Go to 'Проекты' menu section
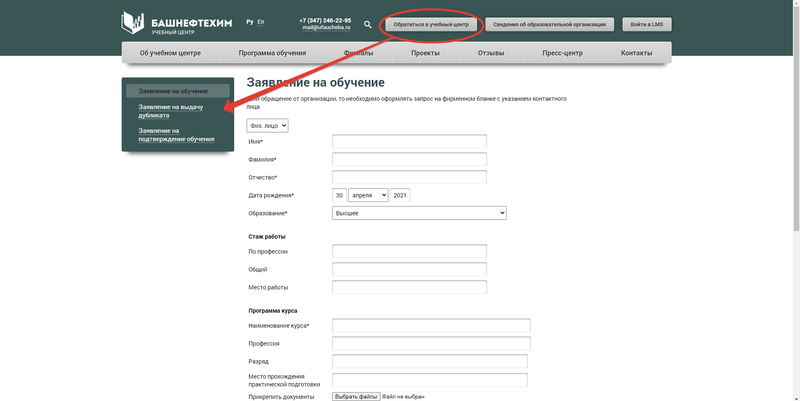 pos(425,53)
